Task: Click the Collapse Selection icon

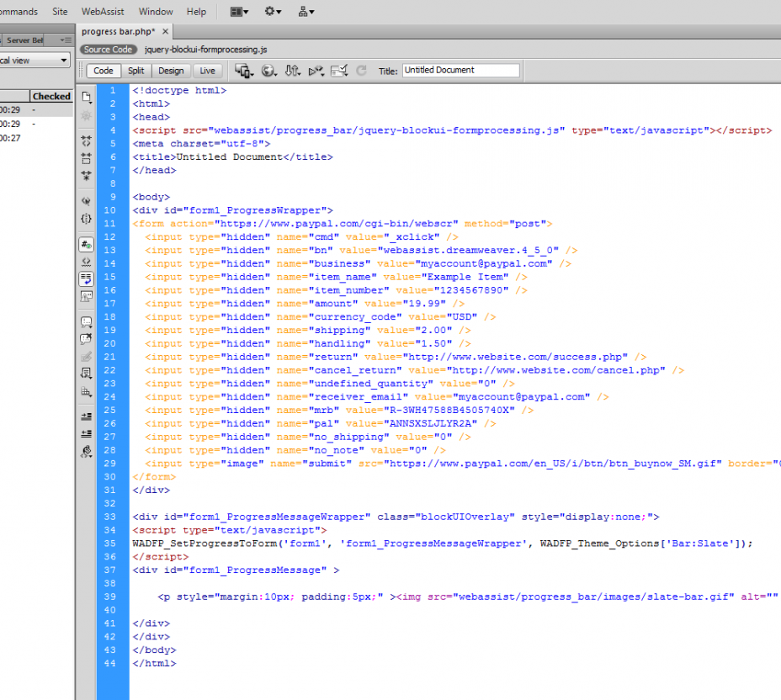Action: point(86,158)
